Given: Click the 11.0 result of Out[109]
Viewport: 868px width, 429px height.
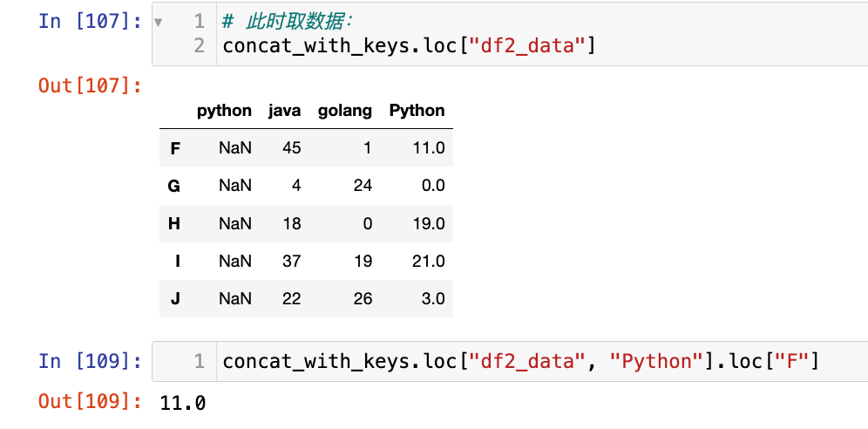Looking at the screenshot, I should (x=183, y=403).
